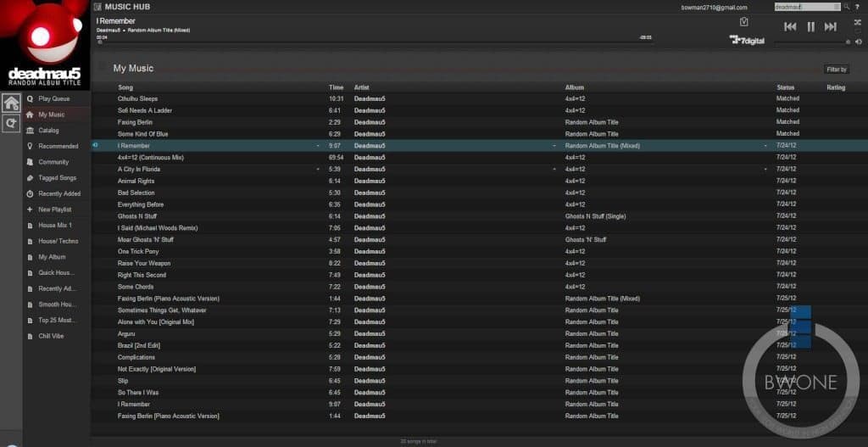The height and width of the screenshot is (447, 868).
Task: Click the playback progress bar
Action: tap(374, 42)
